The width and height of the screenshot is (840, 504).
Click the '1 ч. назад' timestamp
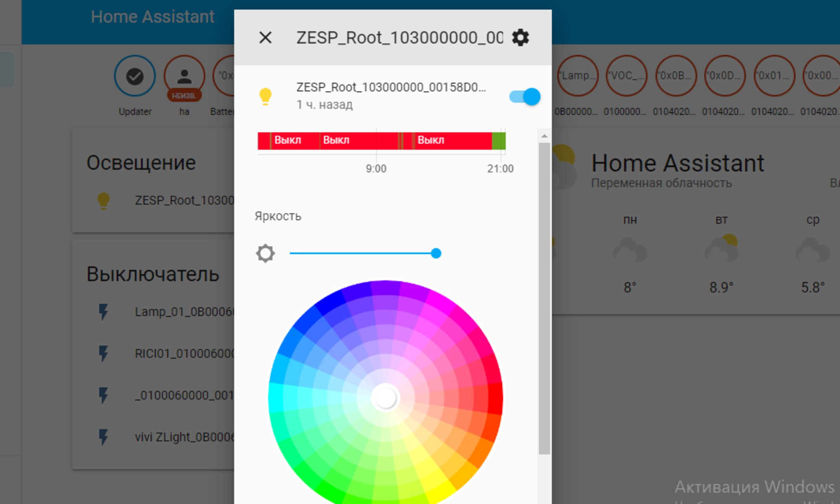coord(324,105)
